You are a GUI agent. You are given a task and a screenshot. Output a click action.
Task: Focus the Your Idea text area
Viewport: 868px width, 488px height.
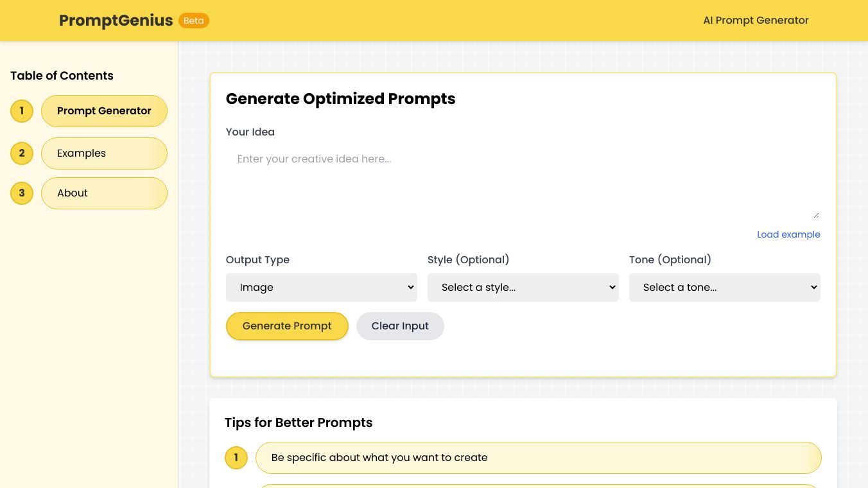[x=523, y=183]
